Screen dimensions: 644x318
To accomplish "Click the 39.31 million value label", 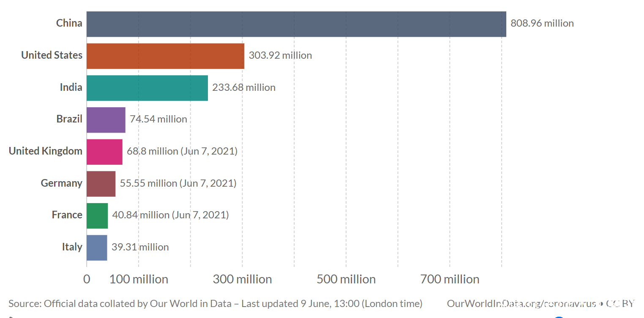I will coord(140,247).
